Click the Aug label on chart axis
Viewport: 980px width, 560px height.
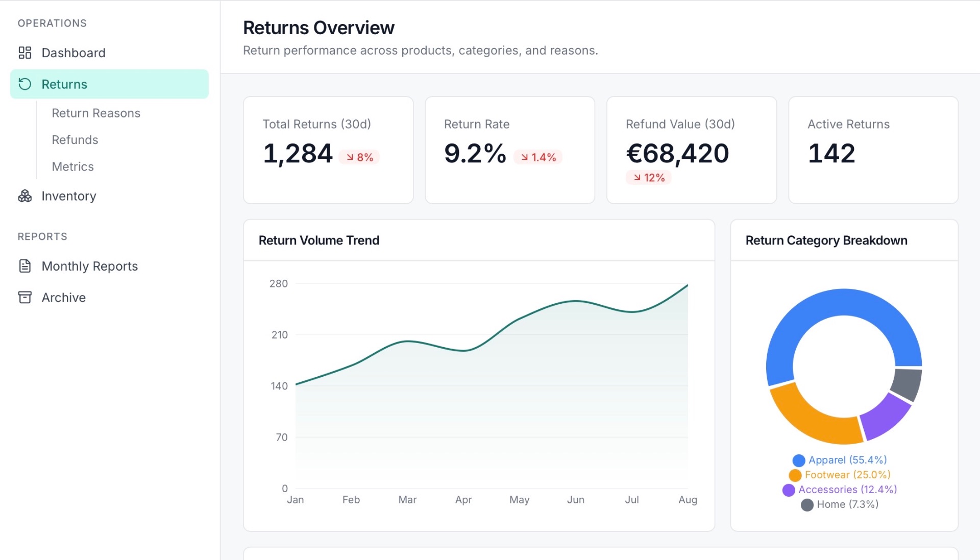688,500
